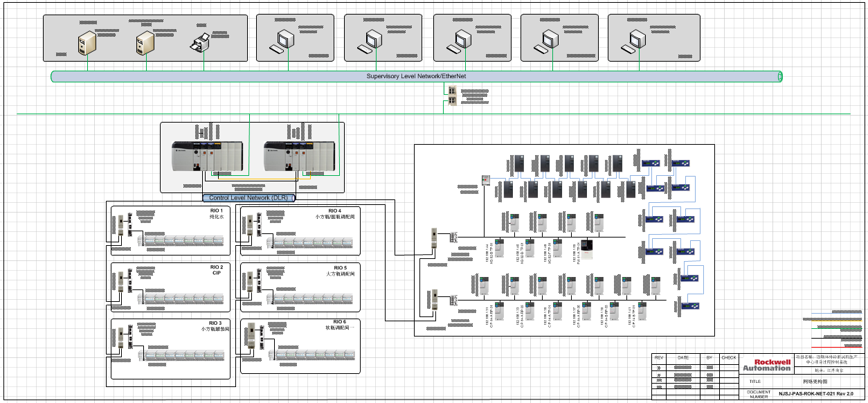
Task: Select the RIO 1 remote I/O box
Action: click(x=170, y=231)
